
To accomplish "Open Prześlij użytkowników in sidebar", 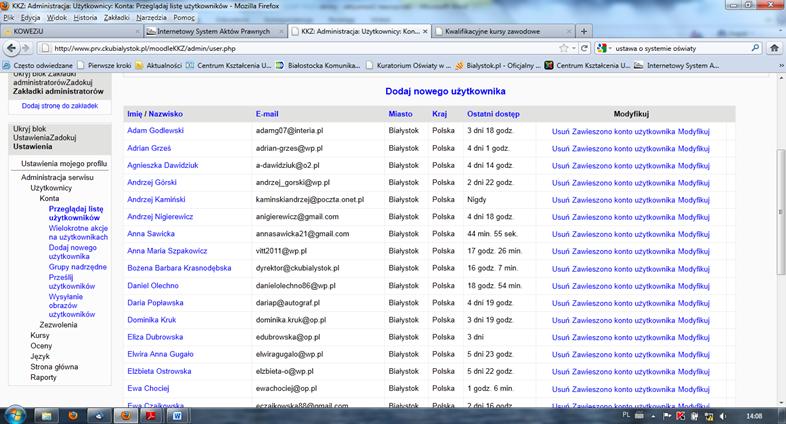I will (x=72, y=282).
